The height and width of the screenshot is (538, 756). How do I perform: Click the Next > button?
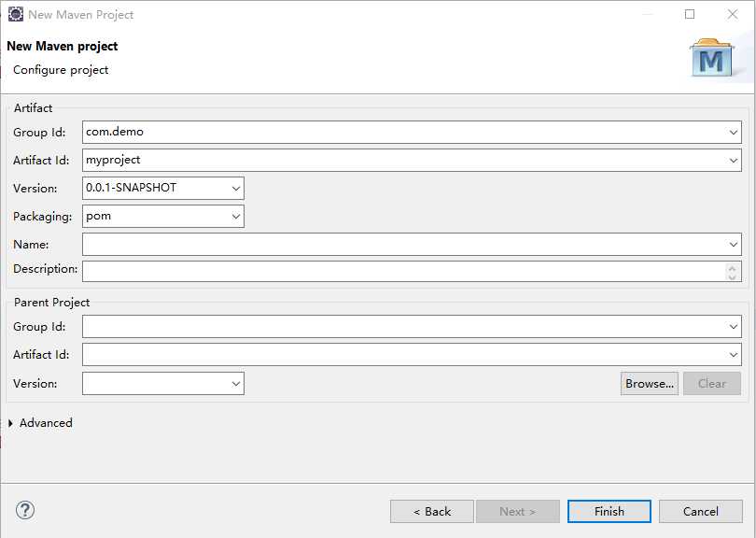(518, 512)
